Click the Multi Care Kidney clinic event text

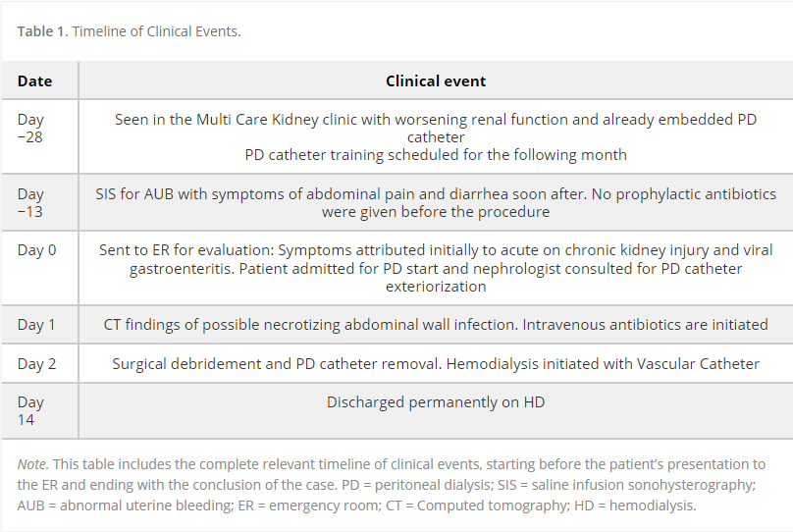tap(436, 128)
